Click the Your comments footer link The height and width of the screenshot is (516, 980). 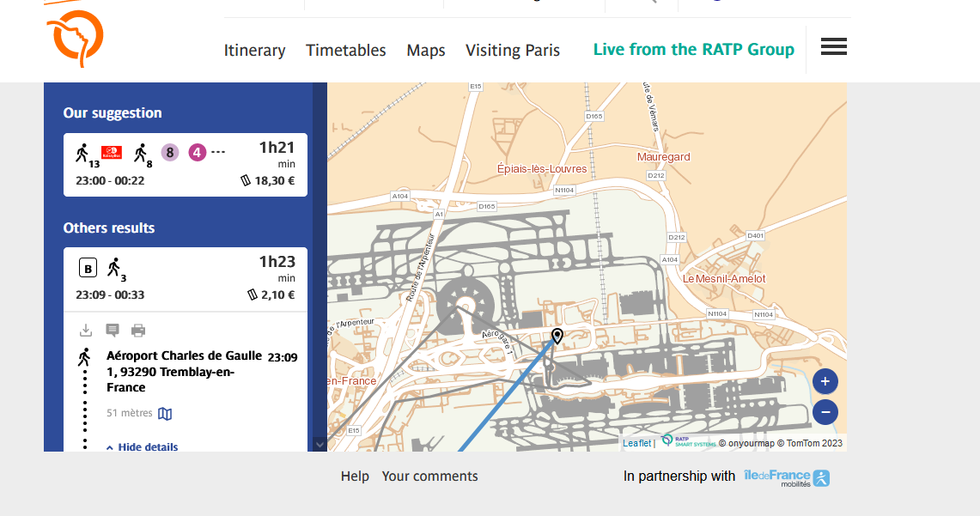click(430, 476)
